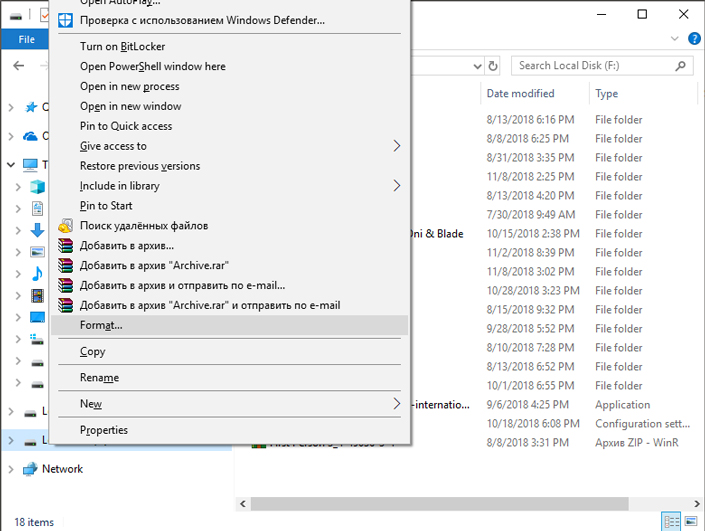Image resolution: width=705 pixels, height=531 pixels.
Task: Click the Music note icon
Action: pos(37,273)
